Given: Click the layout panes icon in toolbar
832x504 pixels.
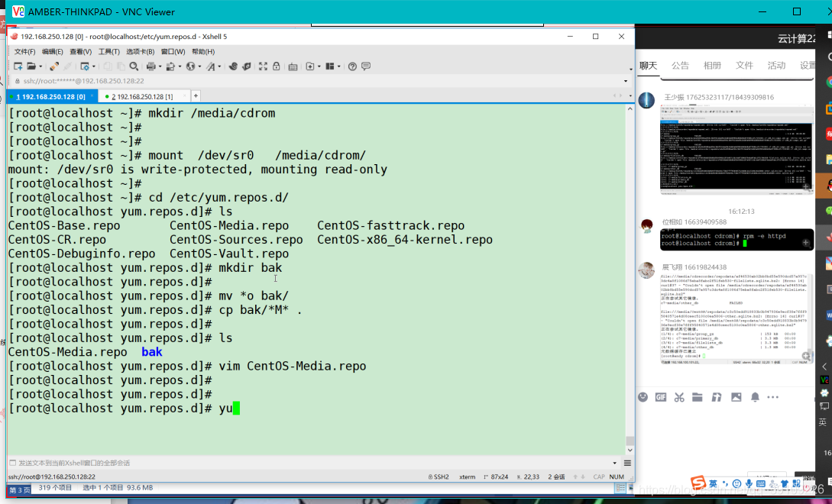Looking at the screenshot, I should pyautogui.click(x=330, y=66).
